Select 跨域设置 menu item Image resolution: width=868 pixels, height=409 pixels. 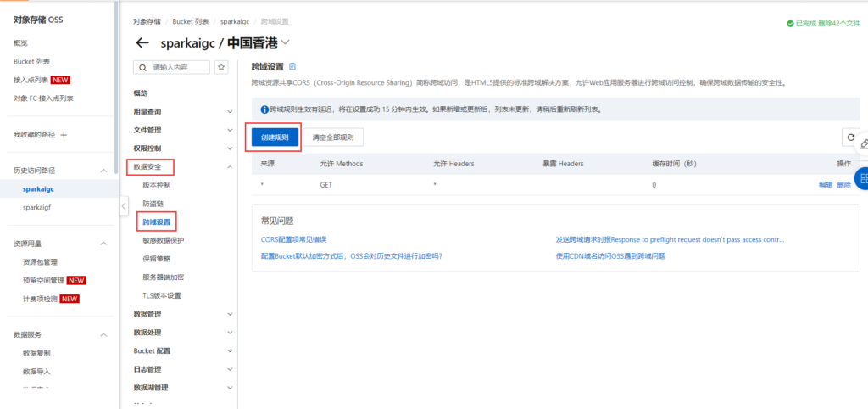click(x=156, y=221)
